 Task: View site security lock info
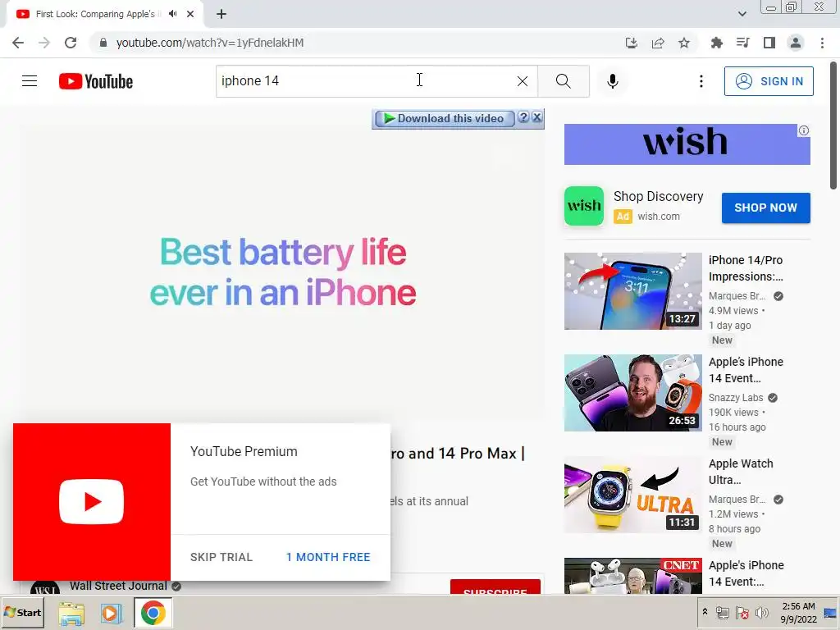[x=103, y=43]
